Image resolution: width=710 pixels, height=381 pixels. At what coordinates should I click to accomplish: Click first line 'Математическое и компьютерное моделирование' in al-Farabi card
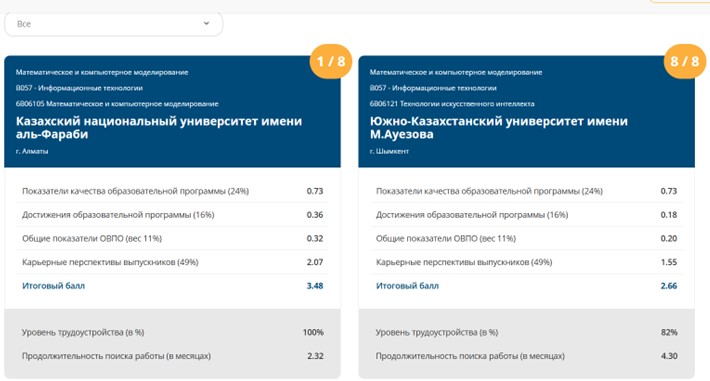[102, 72]
